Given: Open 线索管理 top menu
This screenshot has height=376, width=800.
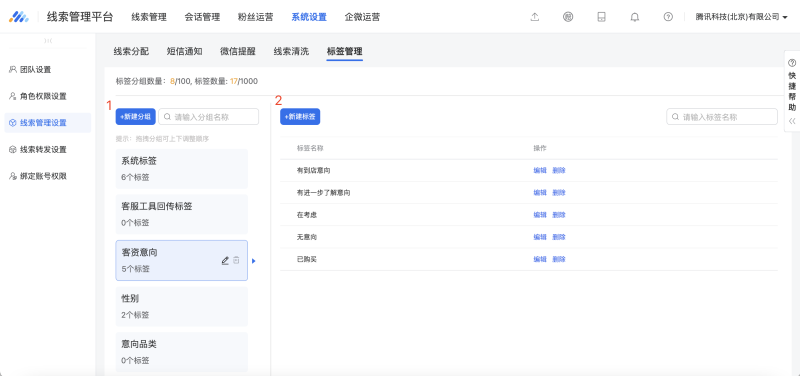Looking at the screenshot, I should pos(149,17).
